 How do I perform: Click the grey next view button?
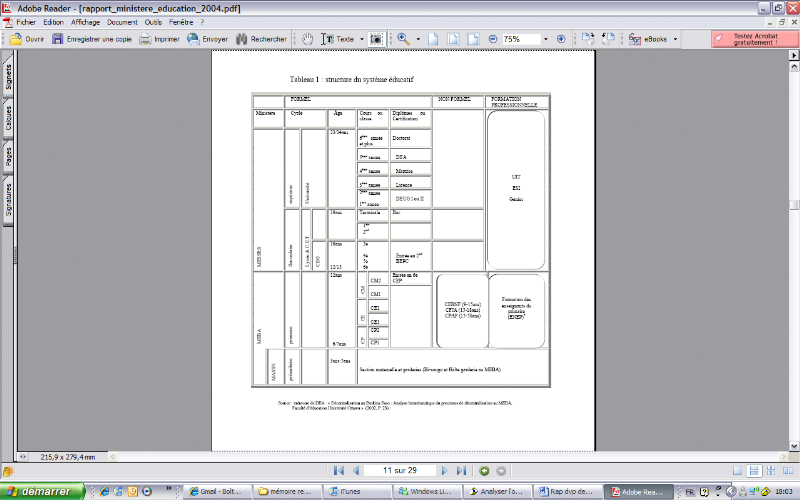point(501,471)
